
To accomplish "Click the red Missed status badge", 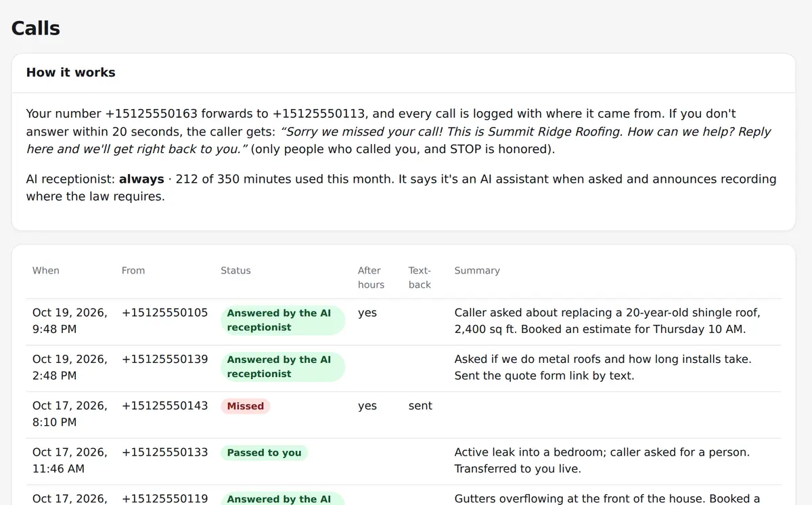I will tap(246, 406).
